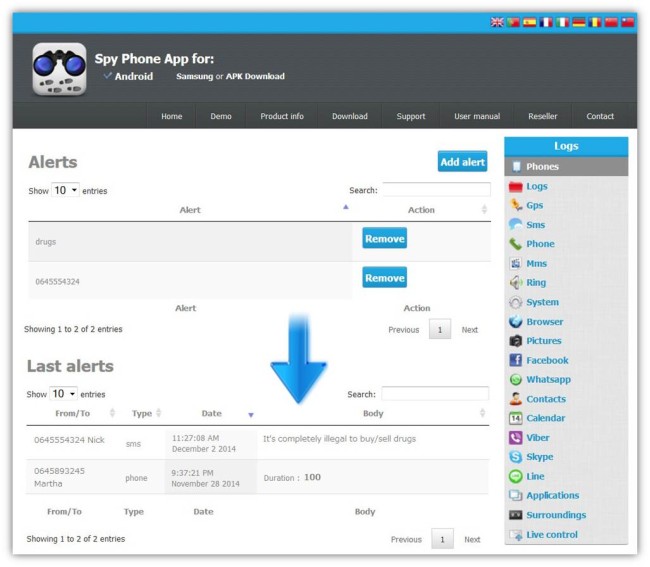Image resolution: width=650 pixels, height=567 pixels.
Task: Click Next in Last alerts pagination
Action: tap(472, 540)
